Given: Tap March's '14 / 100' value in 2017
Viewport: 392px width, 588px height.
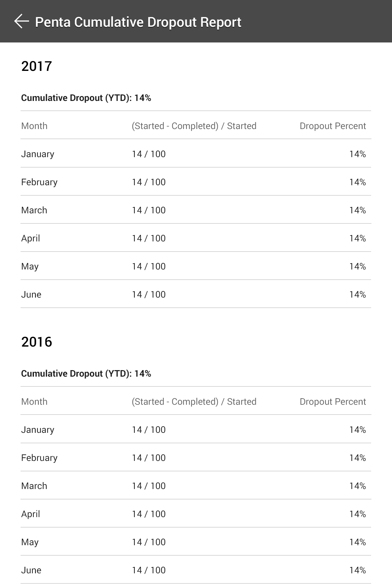Looking at the screenshot, I should [x=148, y=210].
